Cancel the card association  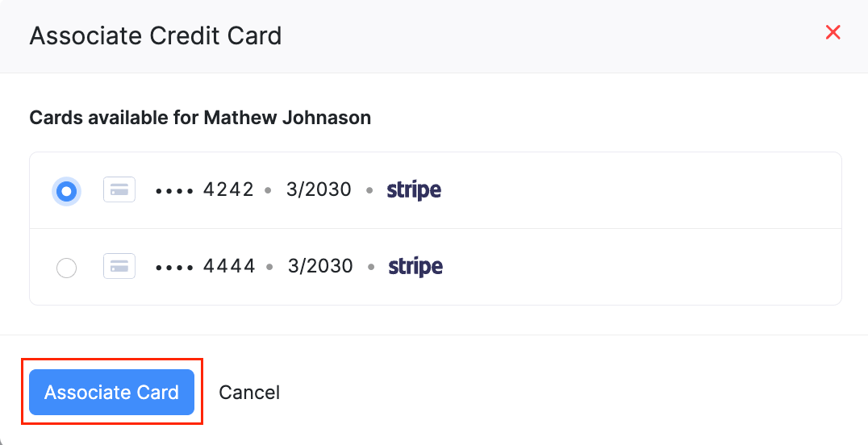pyautogui.click(x=249, y=393)
